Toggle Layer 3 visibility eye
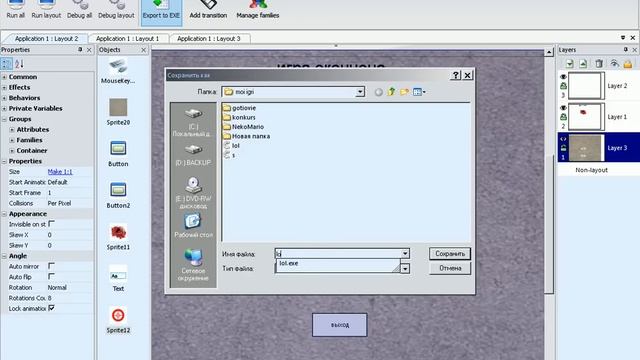This screenshot has width=640, height=360. pyautogui.click(x=563, y=139)
